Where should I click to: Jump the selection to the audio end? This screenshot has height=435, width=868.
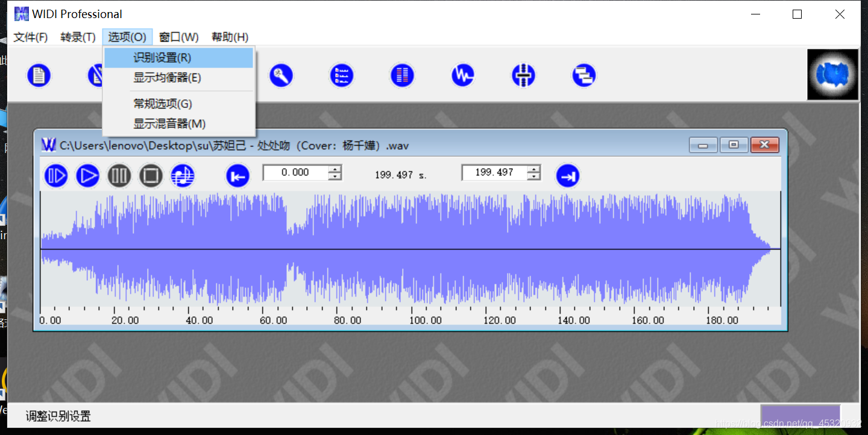click(x=568, y=176)
